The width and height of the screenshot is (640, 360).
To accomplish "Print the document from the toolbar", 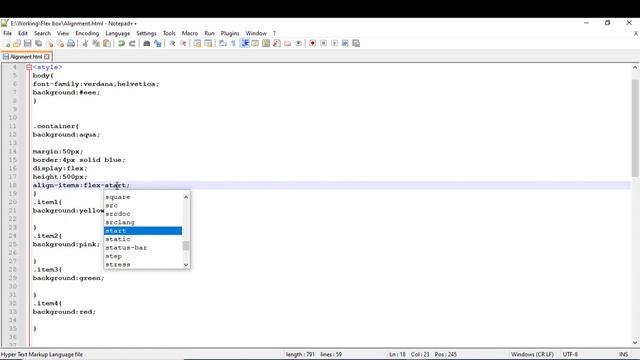I will tap(71, 43).
